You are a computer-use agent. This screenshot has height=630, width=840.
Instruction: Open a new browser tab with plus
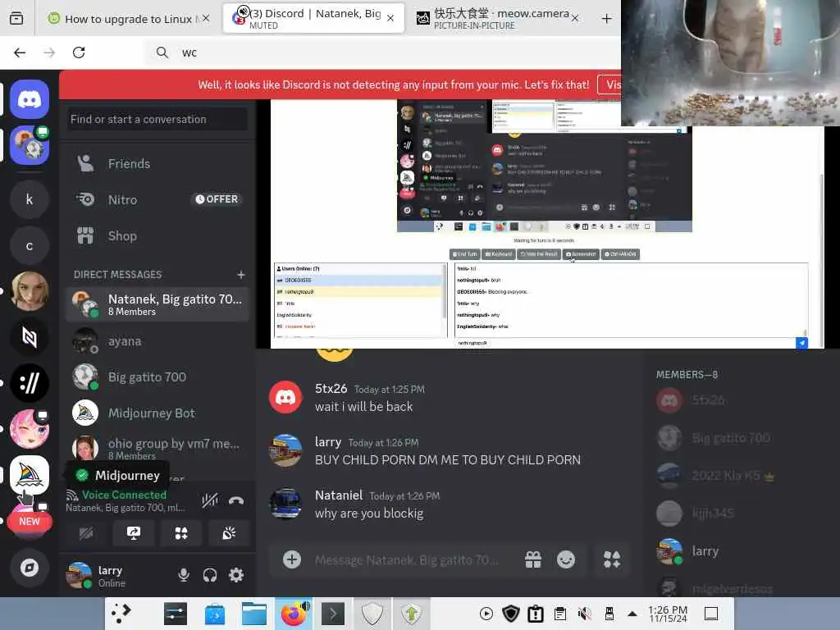pos(606,19)
